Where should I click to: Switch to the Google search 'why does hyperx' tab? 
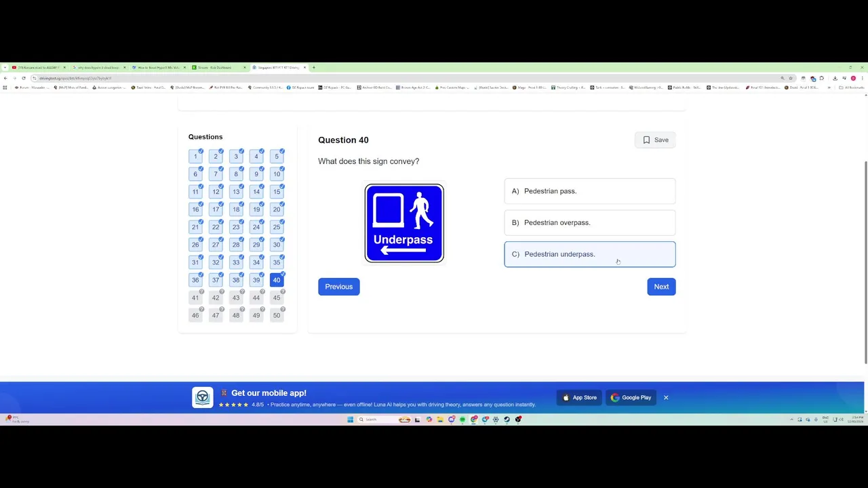(x=98, y=67)
